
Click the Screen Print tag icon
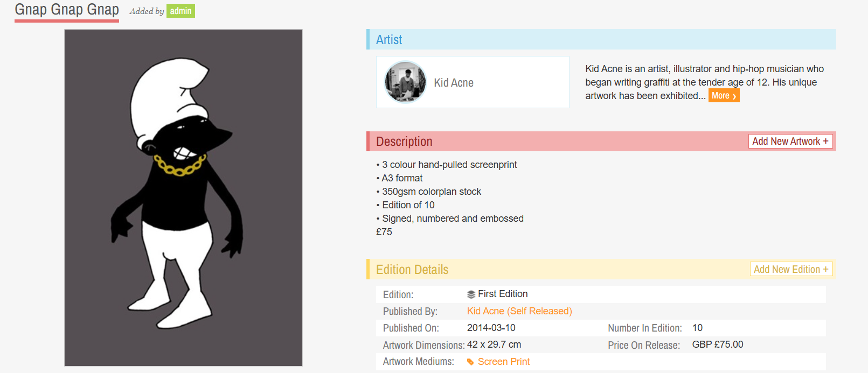[x=470, y=362]
